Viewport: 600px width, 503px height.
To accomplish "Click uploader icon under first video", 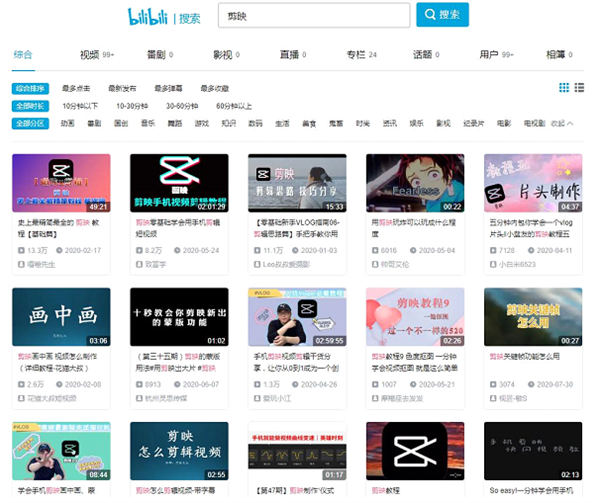I will (x=22, y=264).
